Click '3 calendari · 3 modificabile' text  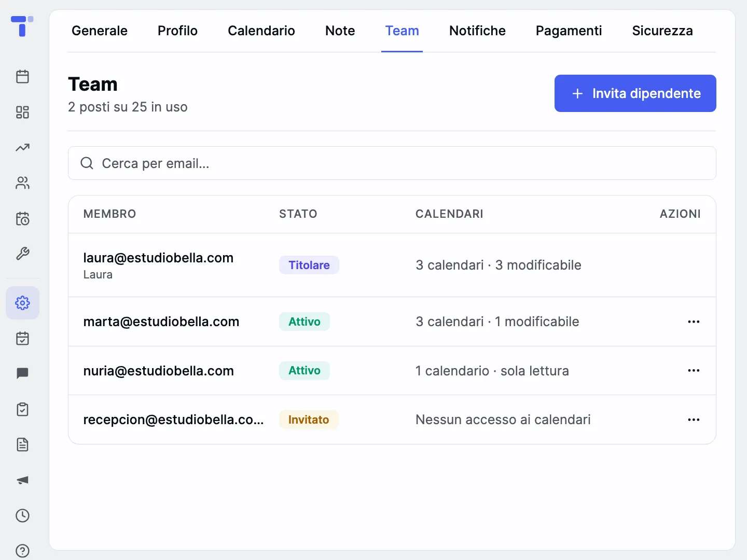tap(499, 265)
